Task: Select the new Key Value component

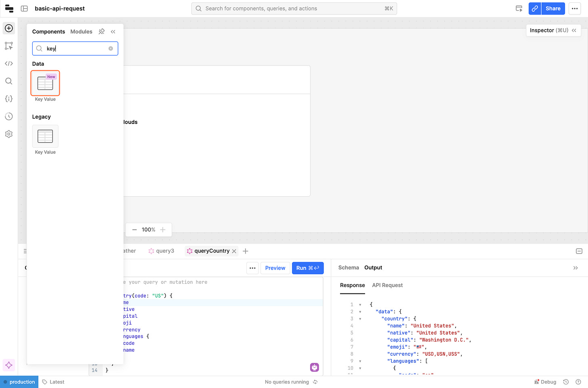Action: coord(45,83)
